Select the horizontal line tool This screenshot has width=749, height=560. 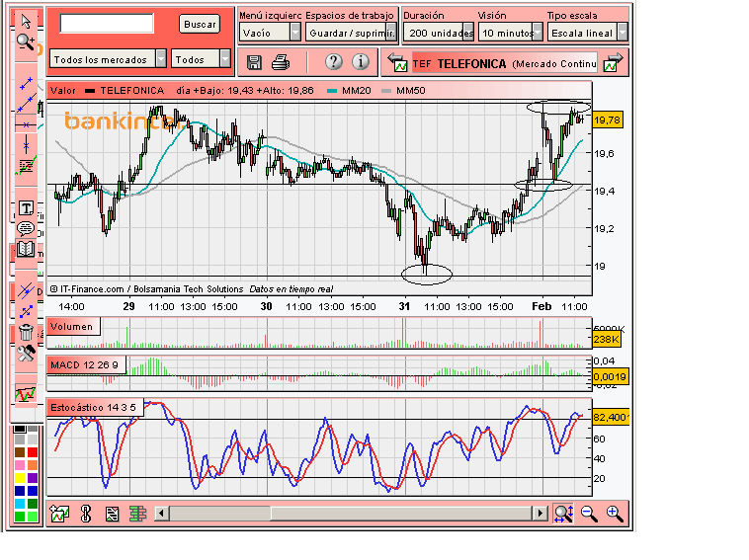click(26, 124)
